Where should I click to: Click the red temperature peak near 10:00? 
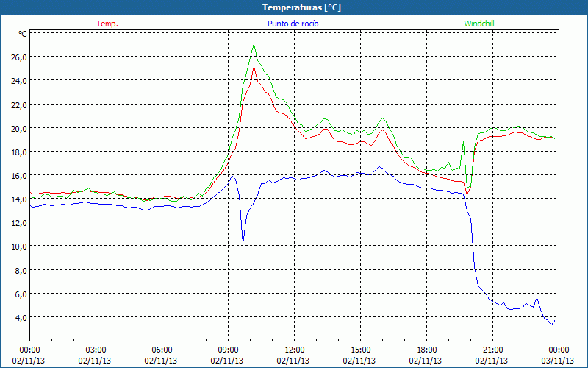pyautogui.click(x=254, y=66)
